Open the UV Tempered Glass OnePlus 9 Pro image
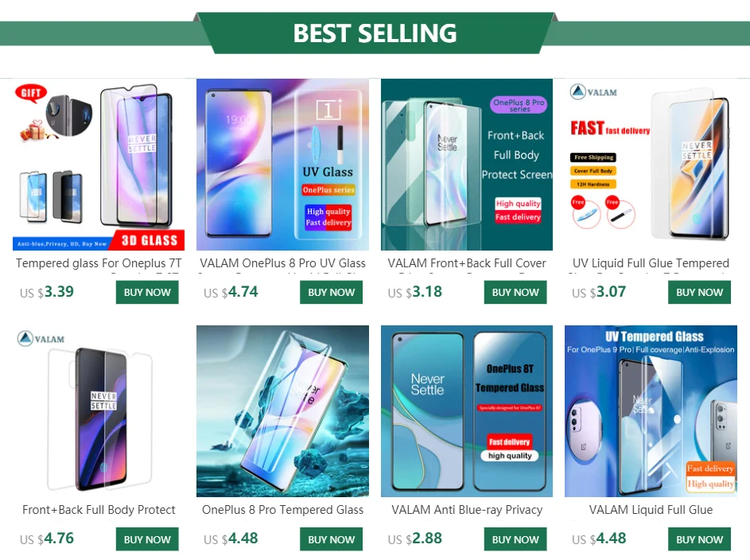Screen dimensions: 750x560 pyautogui.click(x=651, y=411)
